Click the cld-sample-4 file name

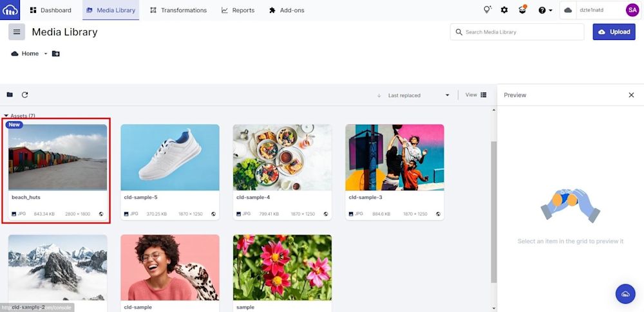(x=253, y=197)
